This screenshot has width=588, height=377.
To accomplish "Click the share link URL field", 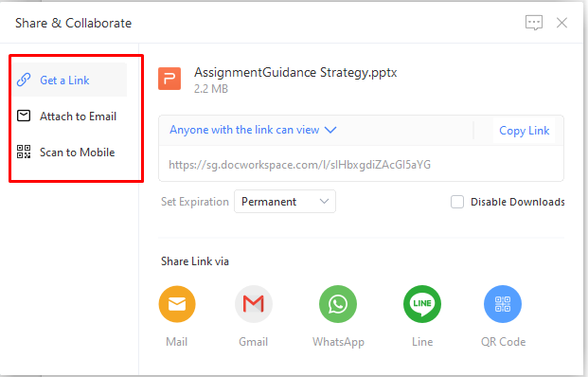I will tap(361, 164).
